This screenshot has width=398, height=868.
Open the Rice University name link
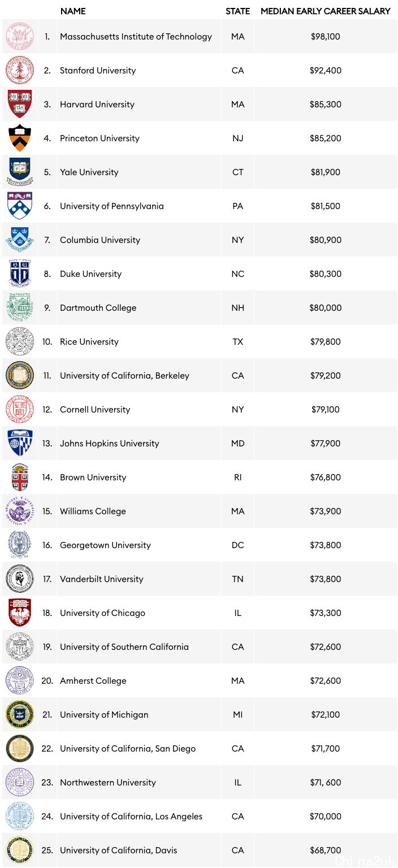pyautogui.click(x=89, y=342)
